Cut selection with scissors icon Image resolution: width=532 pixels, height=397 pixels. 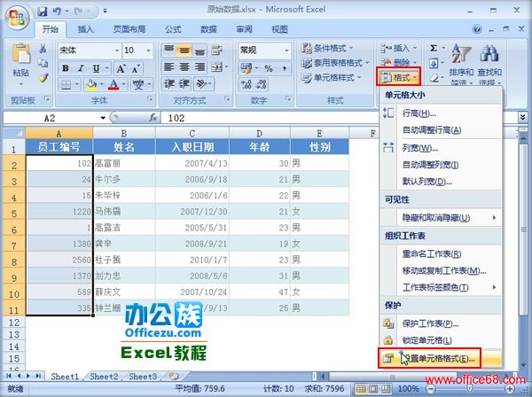[43, 48]
